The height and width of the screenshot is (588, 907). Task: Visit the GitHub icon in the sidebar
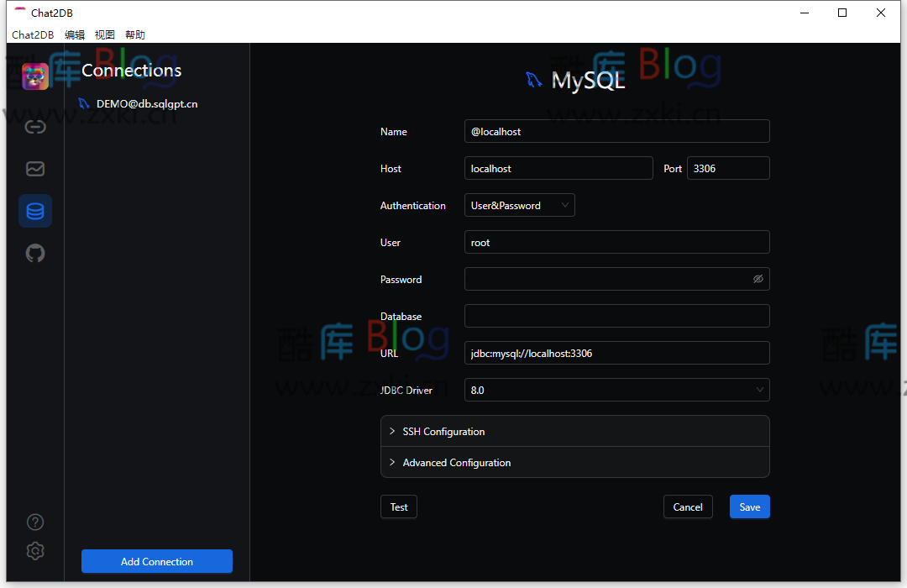pos(34,253)
